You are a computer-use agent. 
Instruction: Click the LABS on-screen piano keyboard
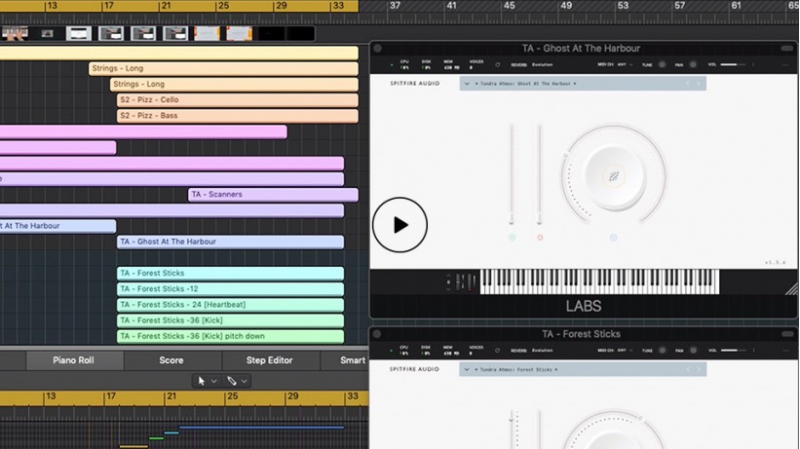coord(599,282)
